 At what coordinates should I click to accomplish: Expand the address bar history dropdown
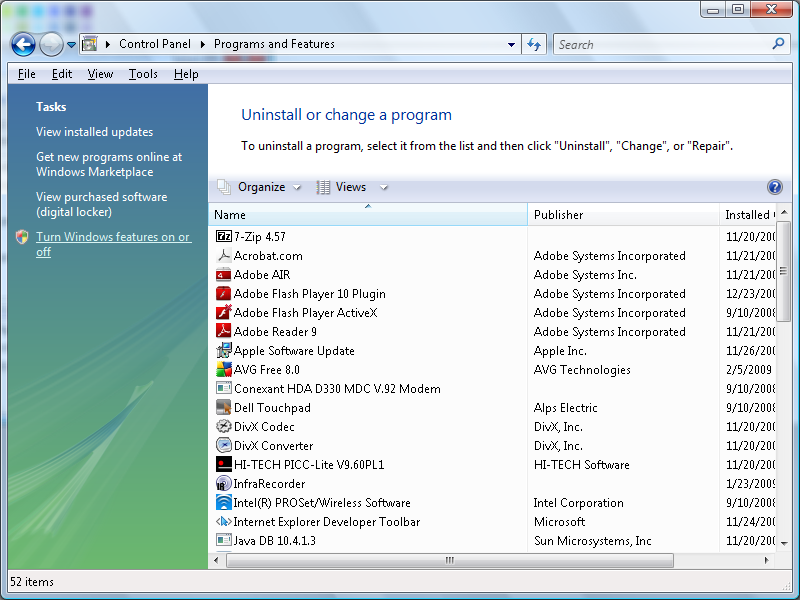511,44
